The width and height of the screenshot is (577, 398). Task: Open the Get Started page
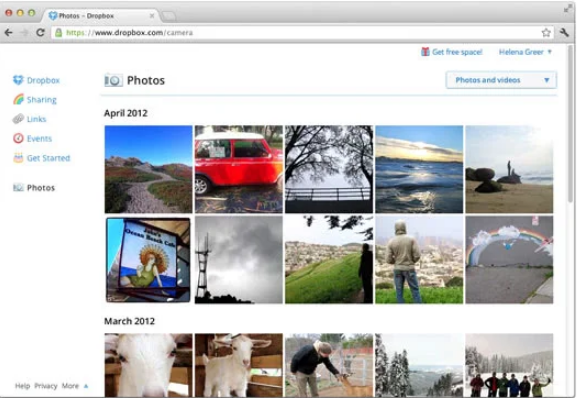(x=48, y=158)
